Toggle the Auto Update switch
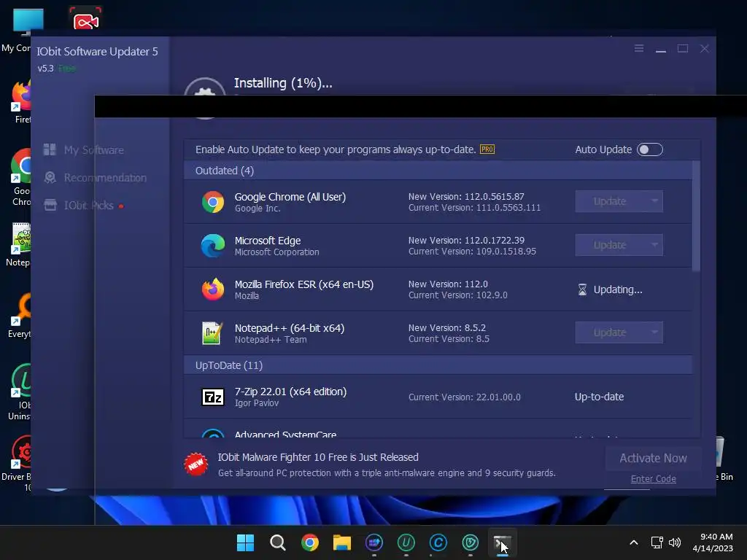 [x=650, y=149]
